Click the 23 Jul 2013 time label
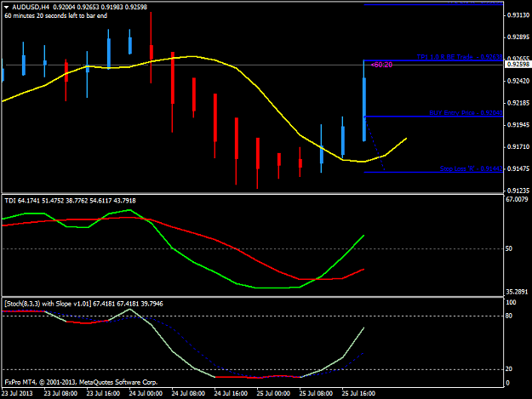The width and height of the screenshot is (532, 399). click(x=17, y=393)
